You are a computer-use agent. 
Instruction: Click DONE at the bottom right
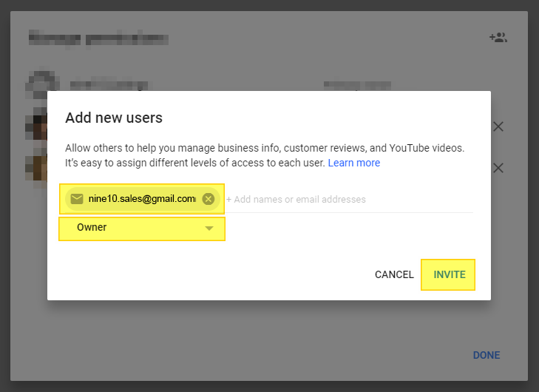pyautogui.click(x=486, y=355)
